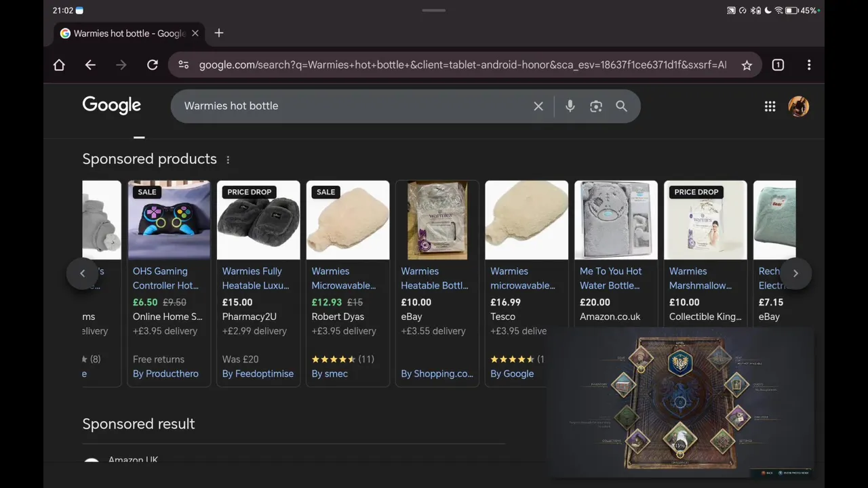The image size is (868, 488).
Task: Click the £7.15 eBay rechargeable product price
Action: [771, 302]
